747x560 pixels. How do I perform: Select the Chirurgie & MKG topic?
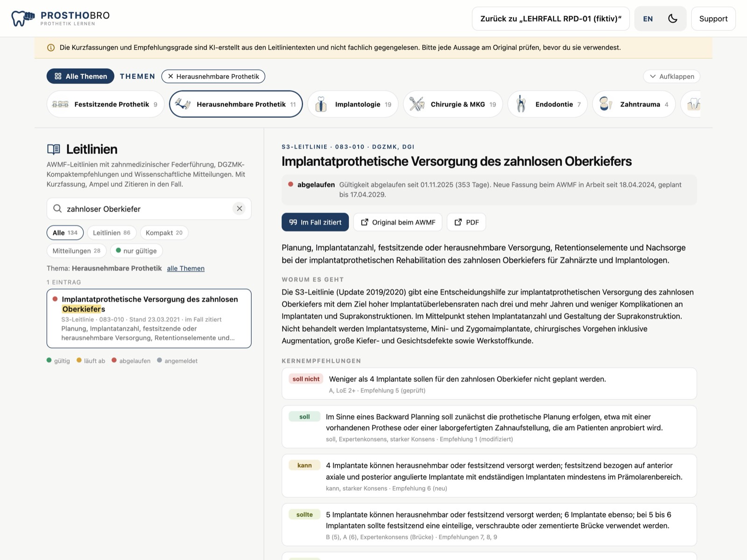point(453,104)
